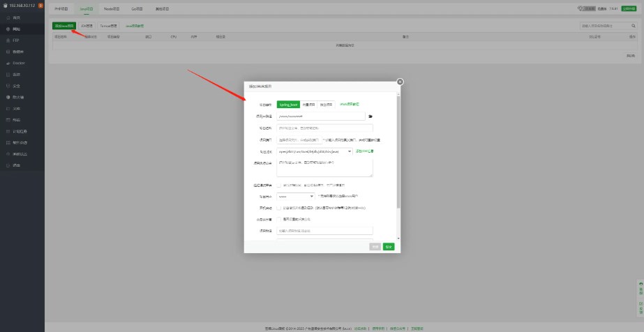Expand the project user dropdown showing www
This screenshot has height=332, width=644.
(296, 197)
